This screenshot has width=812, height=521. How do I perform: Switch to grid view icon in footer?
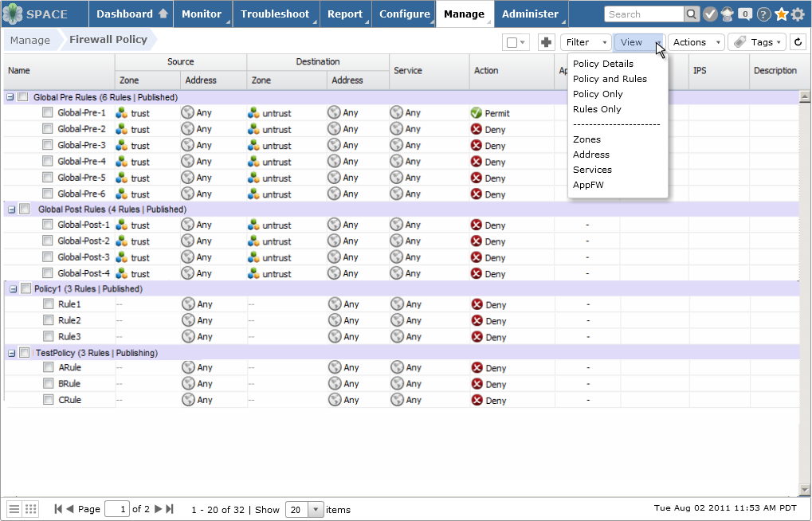point(30,509)
